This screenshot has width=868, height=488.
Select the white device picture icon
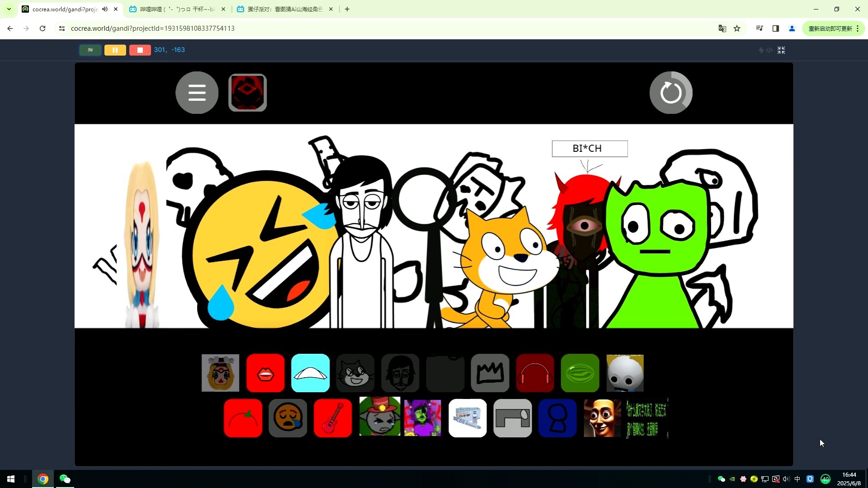tap(467, 418)
